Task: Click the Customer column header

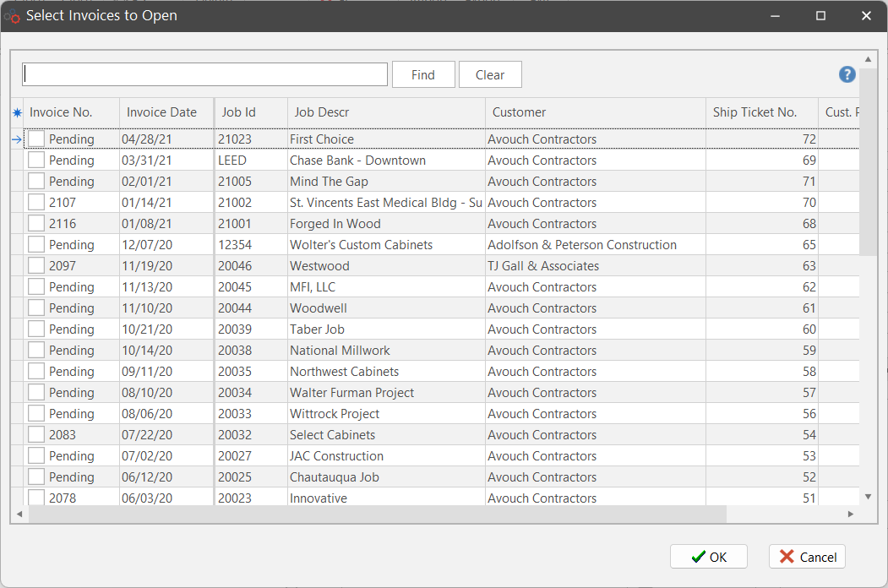Action: pyautogui.click(x=519, y=112)
